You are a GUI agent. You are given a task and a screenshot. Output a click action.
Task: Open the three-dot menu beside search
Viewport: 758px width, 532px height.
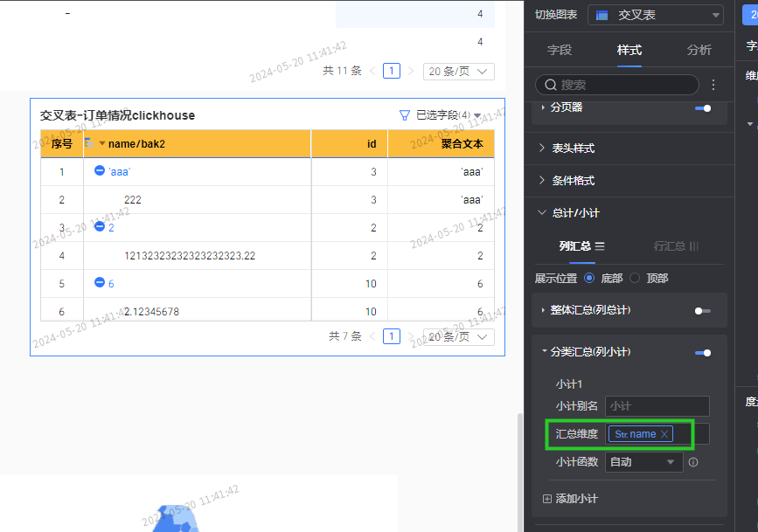(x=713, y=85)
